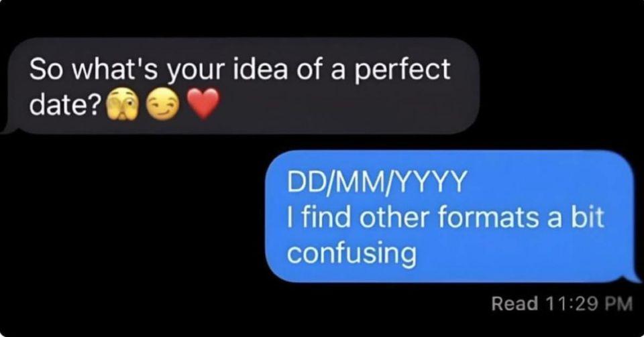
Task: Click "So" at start of gray message
Action: pyautogui.click(x=46, y=69)
